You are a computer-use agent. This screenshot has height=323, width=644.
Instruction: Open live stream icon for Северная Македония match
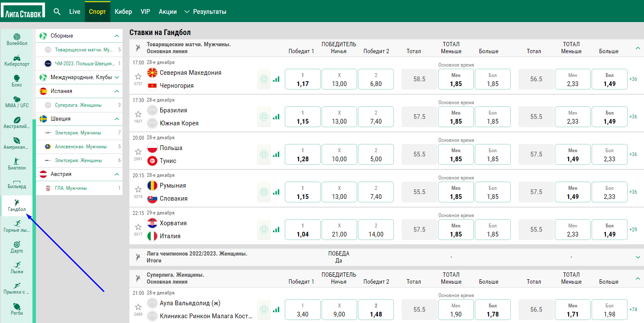coord(263,79)
